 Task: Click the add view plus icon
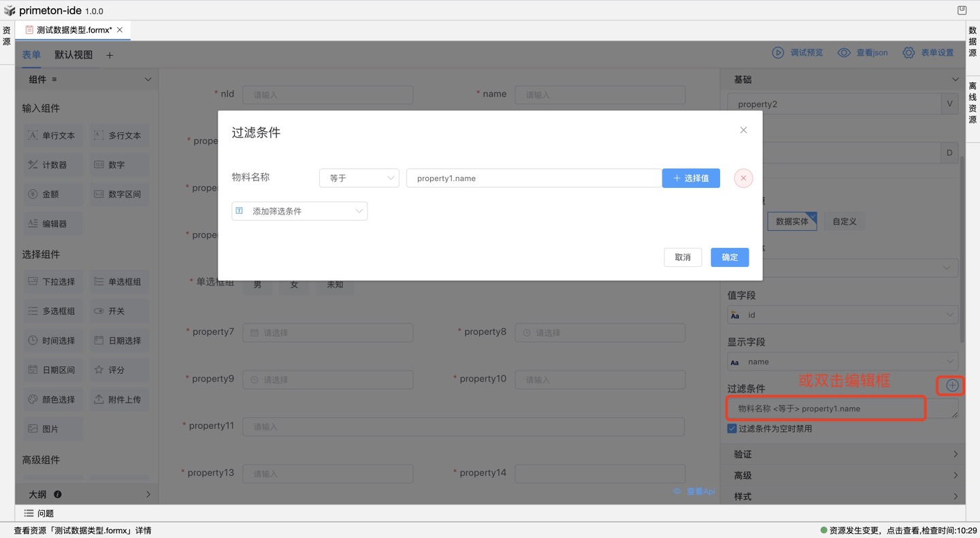click(110, 55)
